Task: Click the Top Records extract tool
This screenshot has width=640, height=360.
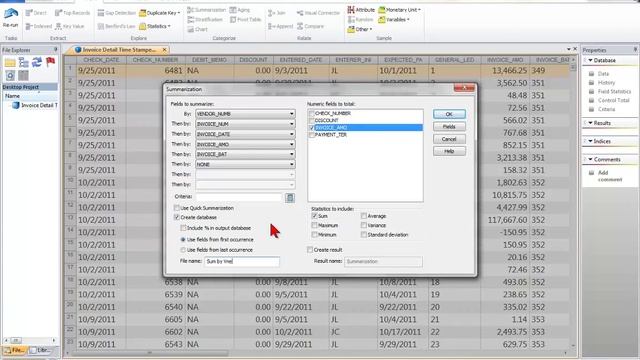Action: tap(72, 13)
